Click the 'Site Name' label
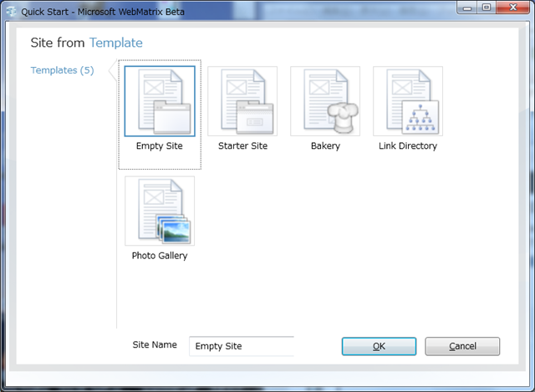 click(155, 345)
